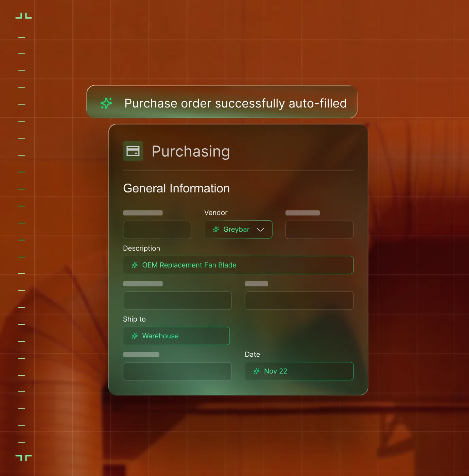
Task: Click the Ship to label
Action: pyautogui.click(x=134, y=319)
